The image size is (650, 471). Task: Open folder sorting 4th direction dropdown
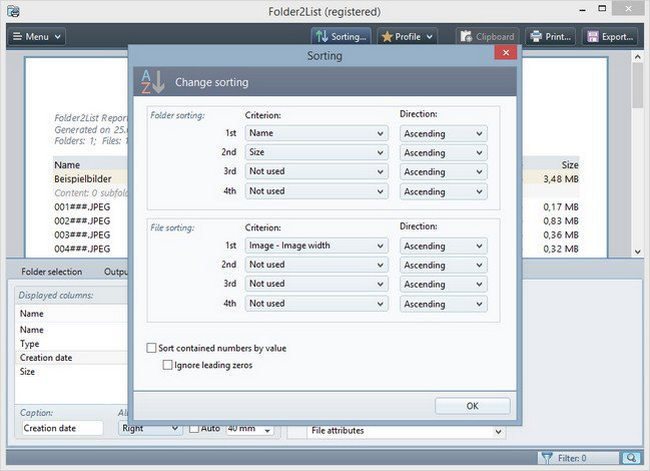444,192
